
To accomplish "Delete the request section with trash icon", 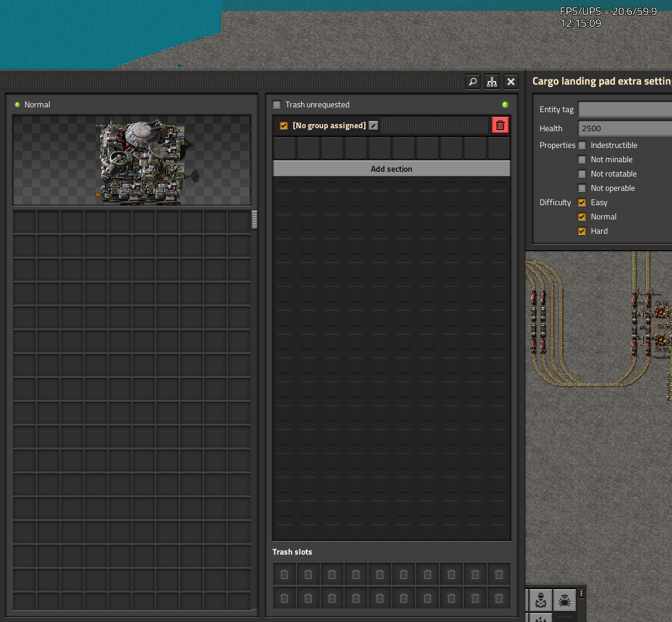I will click(500, 125).
